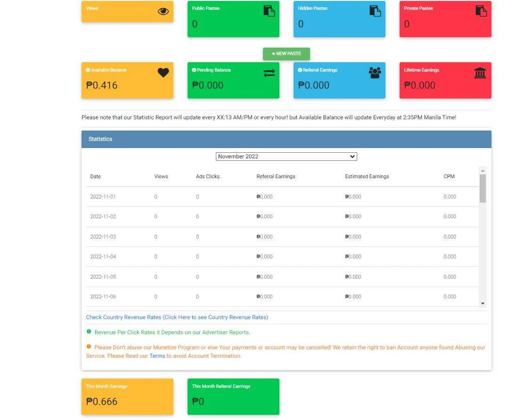Image resolution: width=524 pixels, height=420 pixels.
Task: Click the paste icon on Private Pastes card
Action: [481, 11]
